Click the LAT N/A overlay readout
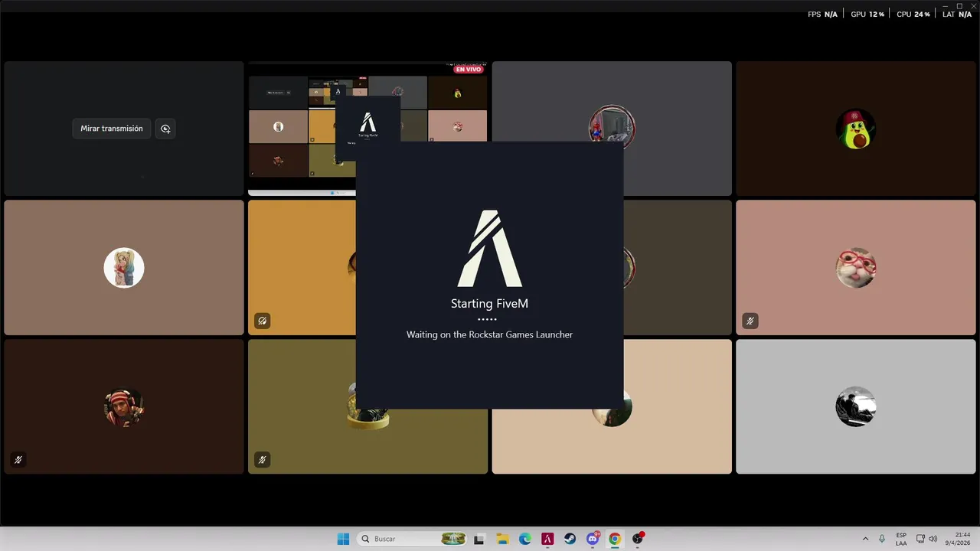The width and height of the screenshot is (980, 551). [x=957, y=15]
